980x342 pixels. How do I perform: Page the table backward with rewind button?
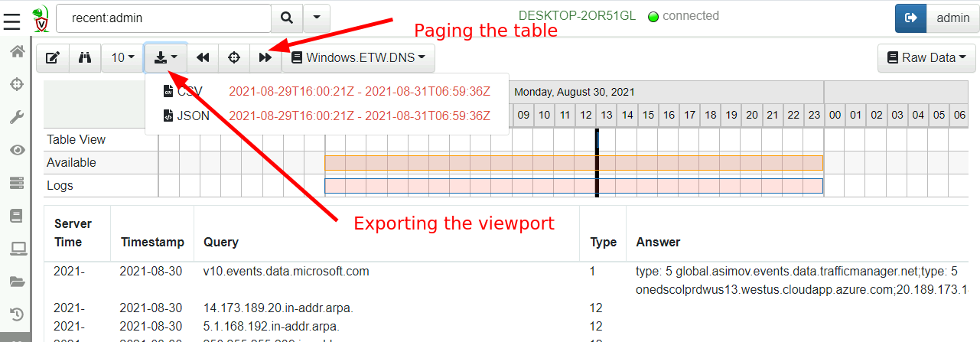203,57
